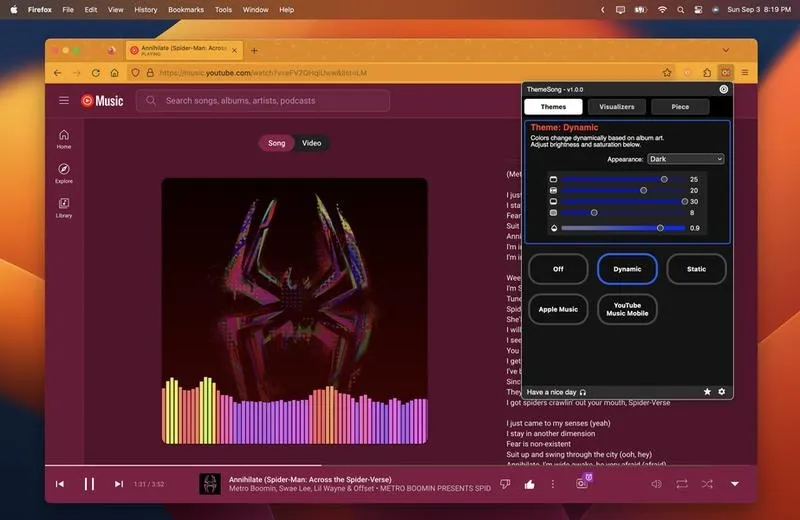Viewport: 800px width, 520px height.
Task: Open the three-dot song options menu
Action: pyautogui.click(x=553, y=484)
